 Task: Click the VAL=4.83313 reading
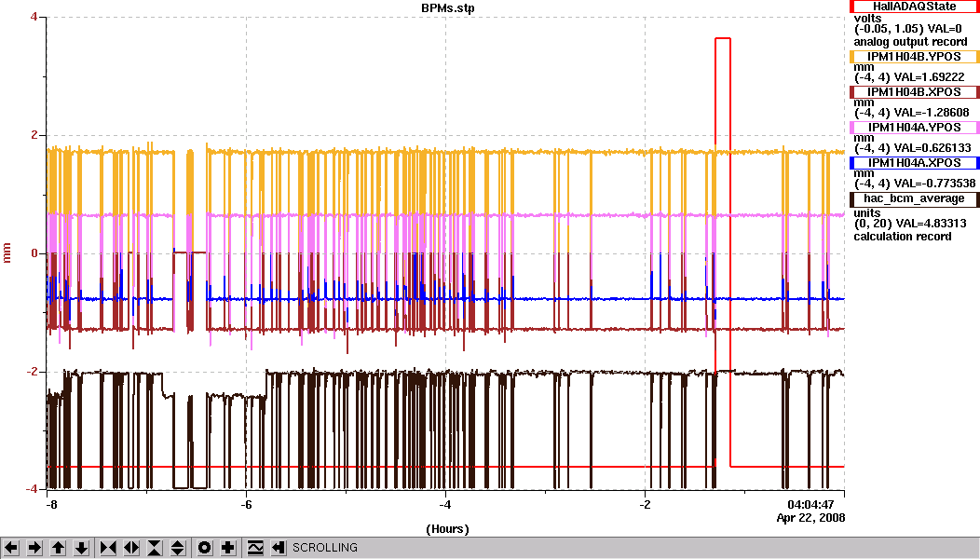(x=931, y=224)
